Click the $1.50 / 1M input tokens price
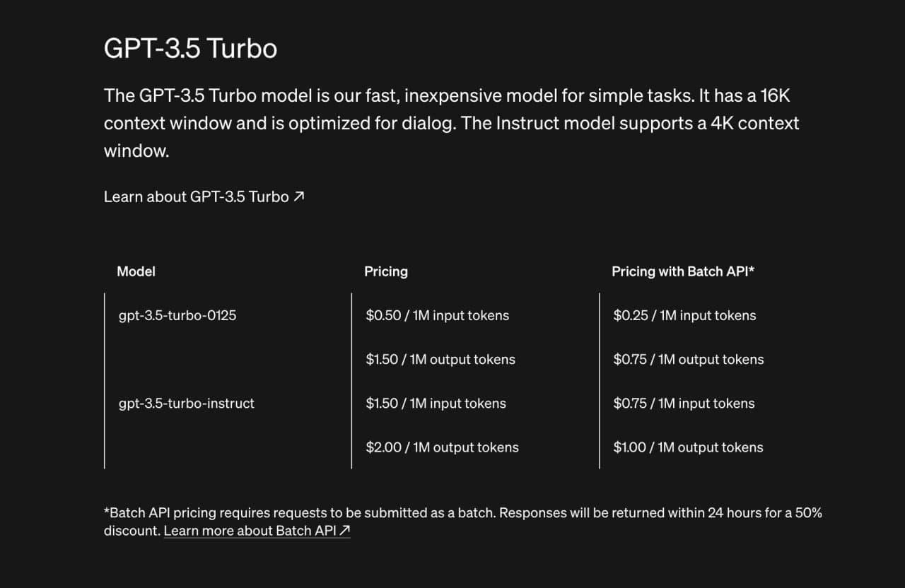 436,404
